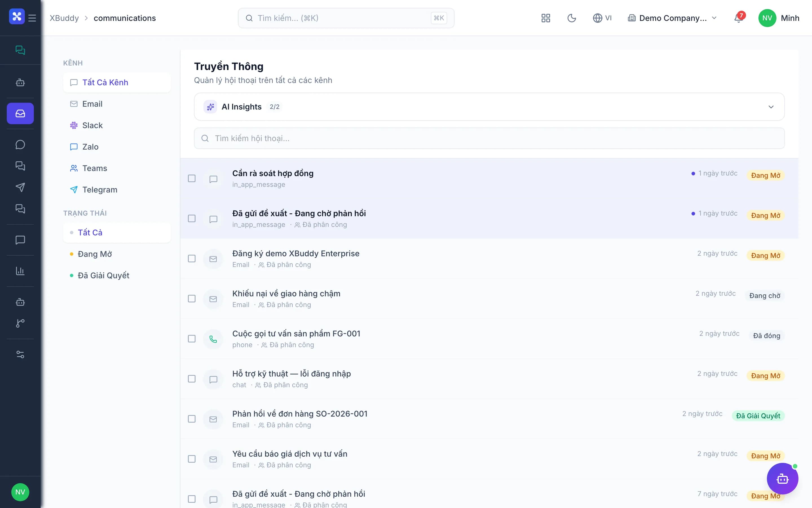This screenshot has height=508, width=812.
Task: Click top robot icon in sidebar
Action: point(20,82)
